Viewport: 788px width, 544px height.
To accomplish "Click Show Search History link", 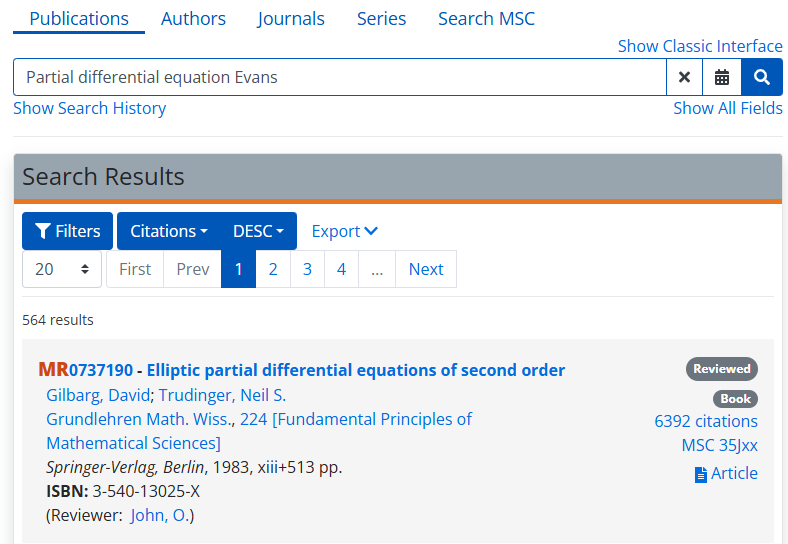I will point(89,108).
